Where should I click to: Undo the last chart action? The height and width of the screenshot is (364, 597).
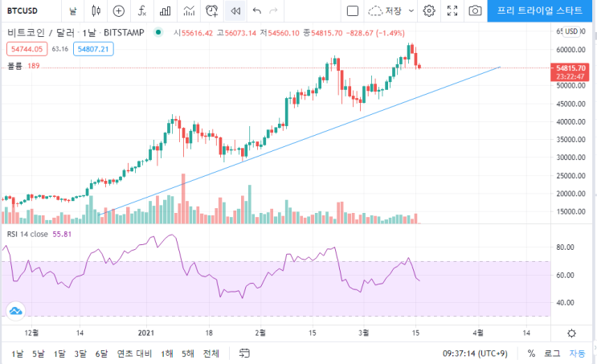257,11
